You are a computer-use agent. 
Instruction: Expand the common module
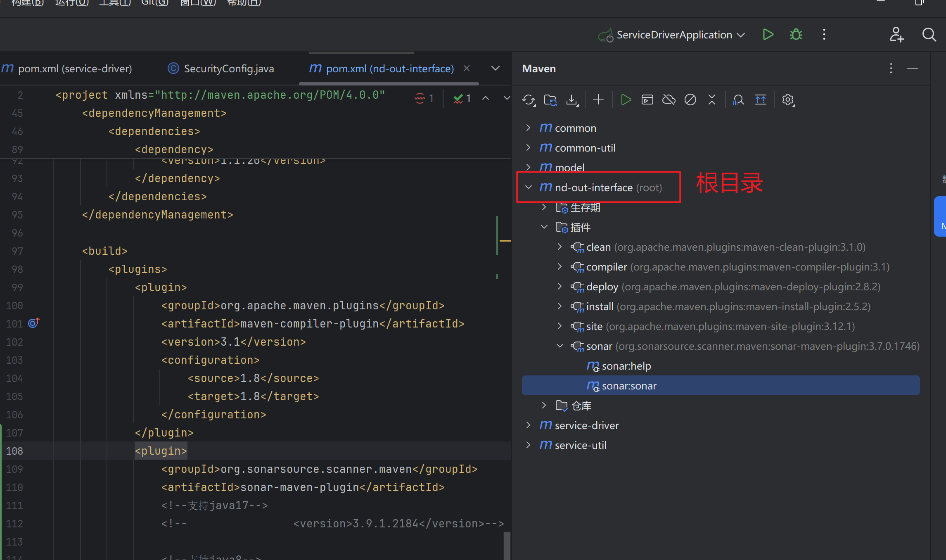click(529, 128)
